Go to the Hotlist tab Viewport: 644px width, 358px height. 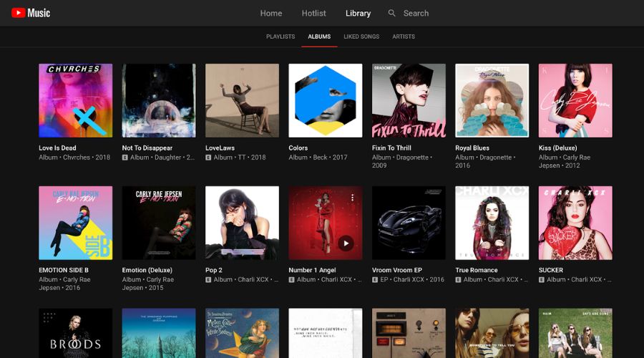click(314, 13)
